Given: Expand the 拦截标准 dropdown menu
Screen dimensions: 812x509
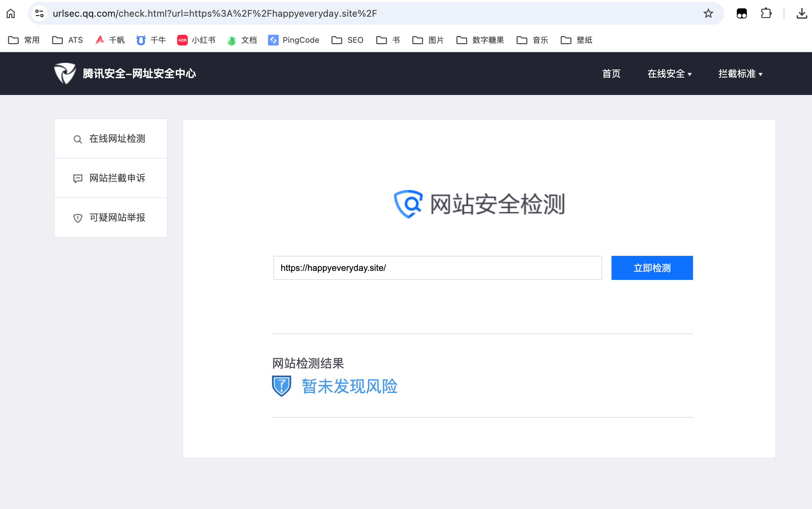Looking at the screenshot, I should pos(740,74).
